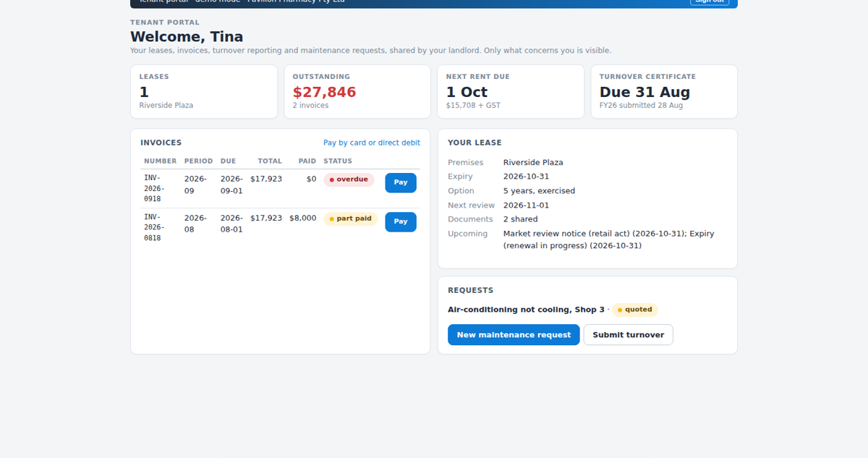Pay the part paid invoice INV-2026-0818
Viewport: 868px width, 458px height.
click(401, 221)
